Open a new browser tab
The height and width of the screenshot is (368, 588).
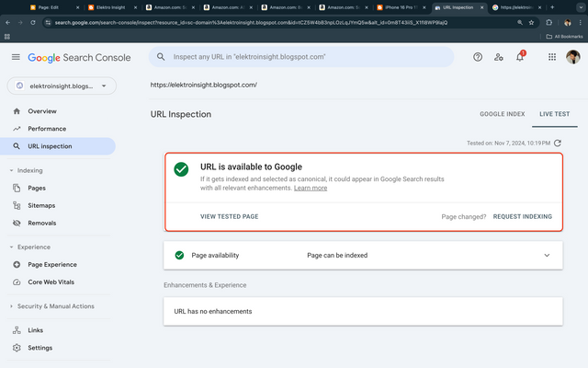[x=552, y=7]
